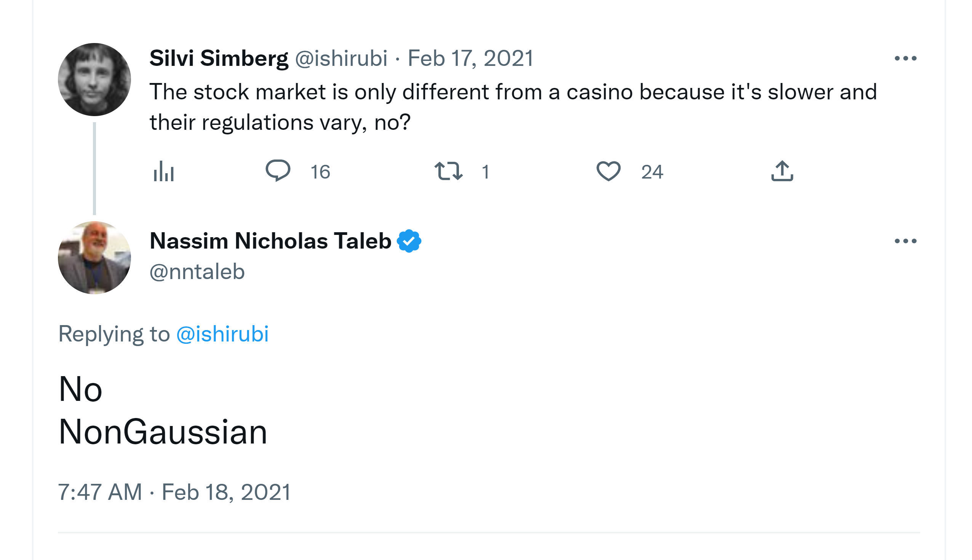Follow the blue @ishirubi reply mention
972x560 pixels.
click(x=222, y=334)
